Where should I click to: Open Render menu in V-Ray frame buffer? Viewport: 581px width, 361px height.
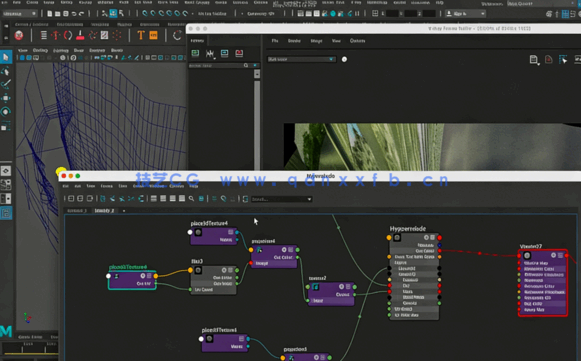[294, 41]
